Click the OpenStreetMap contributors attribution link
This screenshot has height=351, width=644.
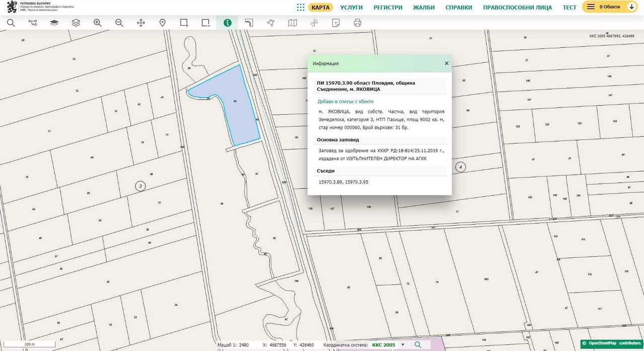pyautogui.click(x=612, y=343)
